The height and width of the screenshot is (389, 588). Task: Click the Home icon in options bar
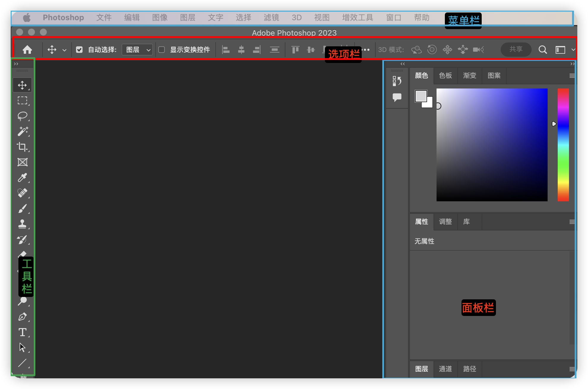(x=27, y=50)
